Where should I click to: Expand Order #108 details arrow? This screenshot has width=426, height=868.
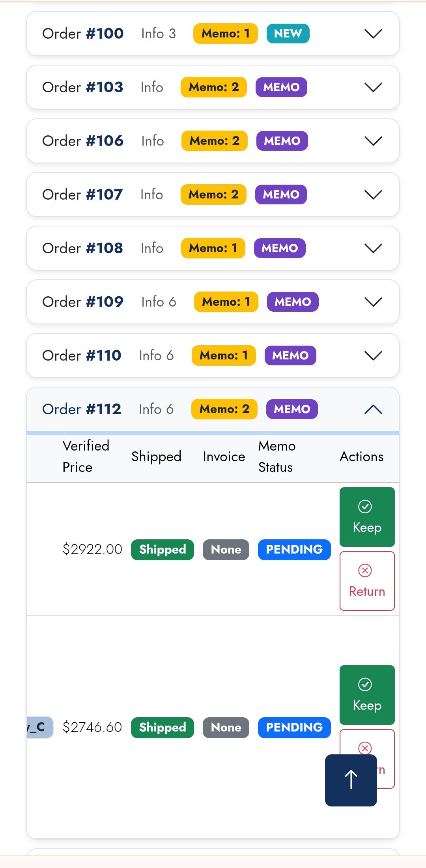pyautogui.click(x=373, y=248)
